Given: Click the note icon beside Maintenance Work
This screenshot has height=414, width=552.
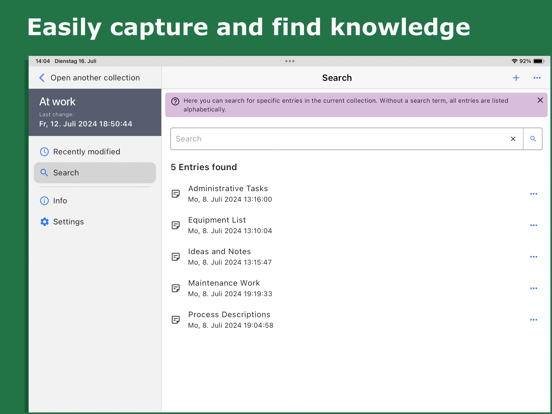Looking at the screenshot, I should pos(176,288).
